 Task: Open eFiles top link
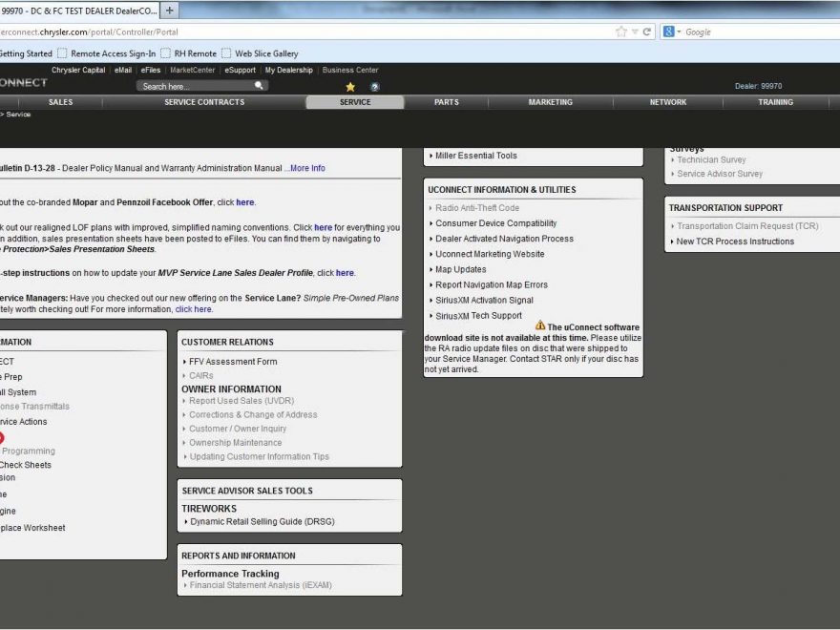tap(151, 70)
